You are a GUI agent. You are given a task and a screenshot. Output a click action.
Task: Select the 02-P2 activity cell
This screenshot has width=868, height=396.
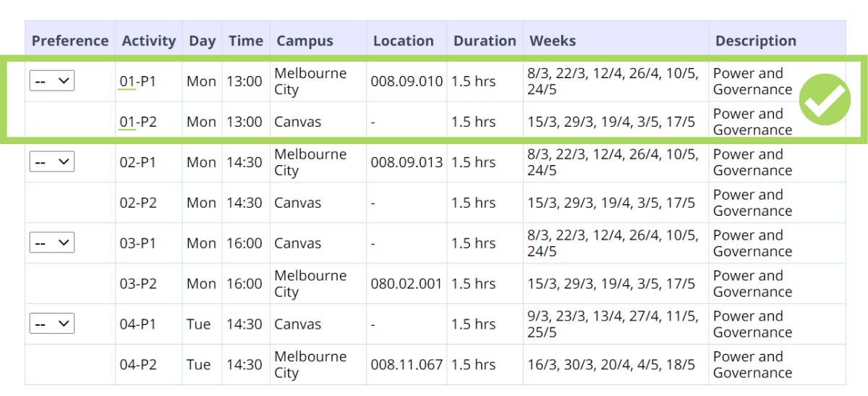point(137,203)
